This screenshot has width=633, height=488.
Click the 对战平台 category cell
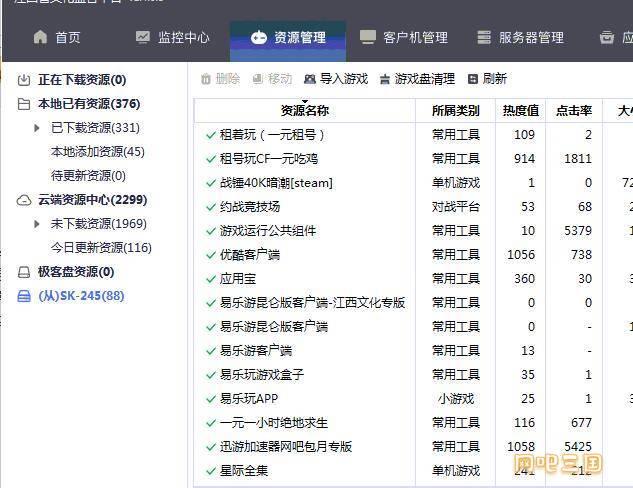(x=455, y=207)
